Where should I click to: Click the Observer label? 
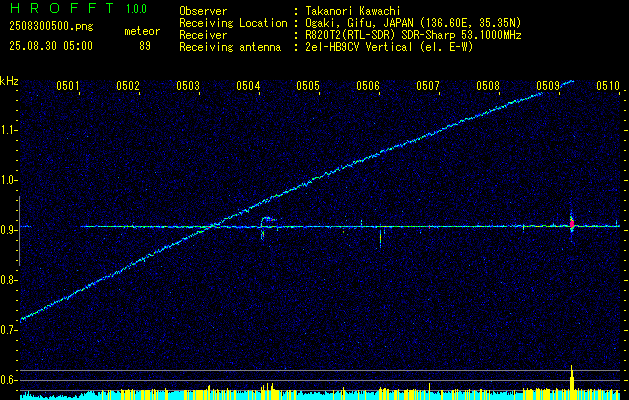(203, 11)
